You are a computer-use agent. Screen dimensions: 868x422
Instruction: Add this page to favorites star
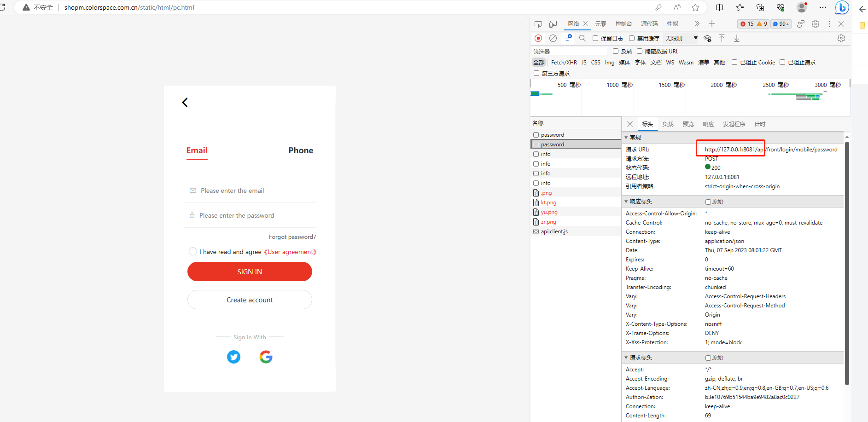click(695, 7)
